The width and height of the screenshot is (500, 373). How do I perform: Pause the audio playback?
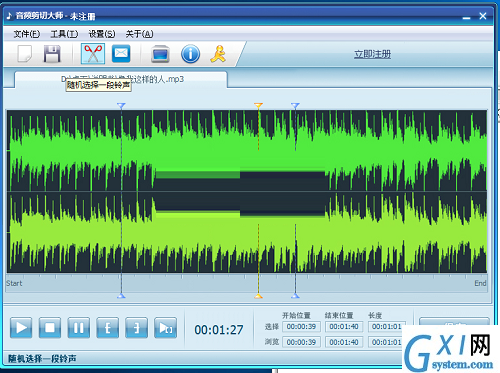(79, 328)
